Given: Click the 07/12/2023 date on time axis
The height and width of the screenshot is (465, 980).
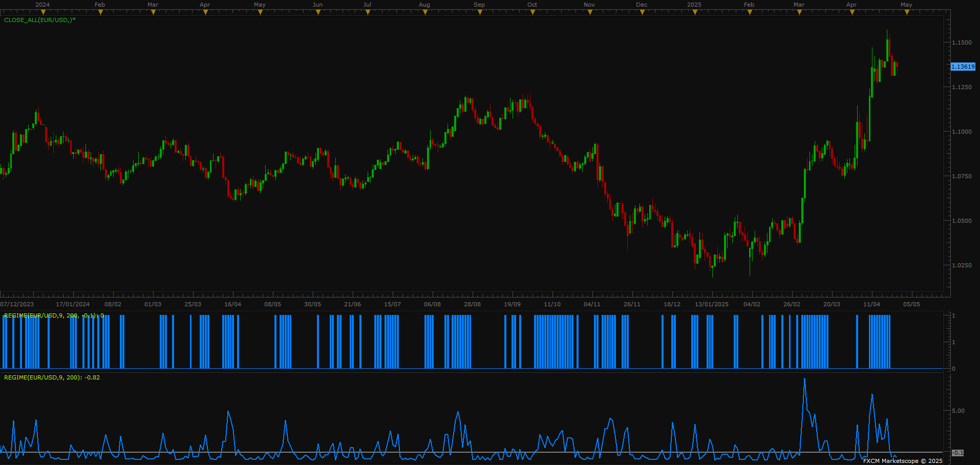Looking at the screenshot, I should [x=17, y=304].
